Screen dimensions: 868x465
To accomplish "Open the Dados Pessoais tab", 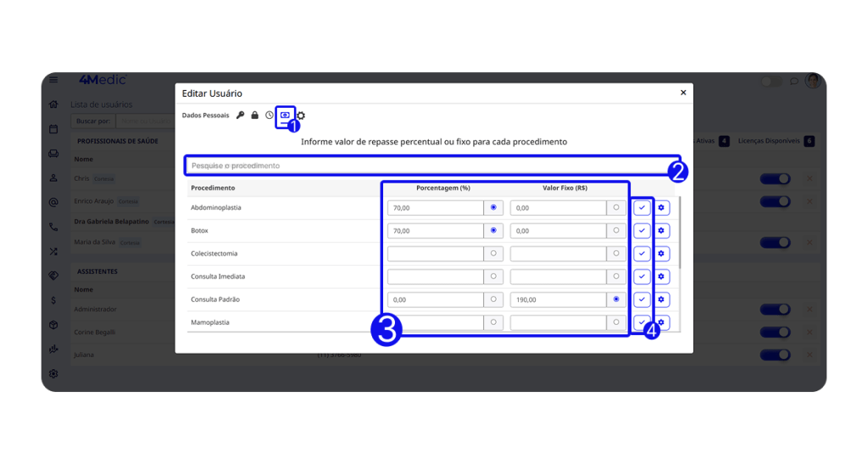I will tap(205, 115).
